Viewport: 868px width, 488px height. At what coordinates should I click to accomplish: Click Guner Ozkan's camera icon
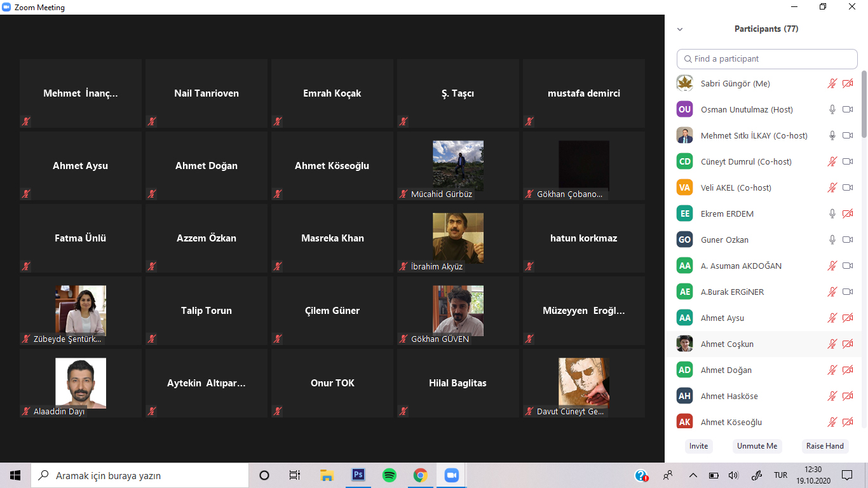tap(847, 240)
